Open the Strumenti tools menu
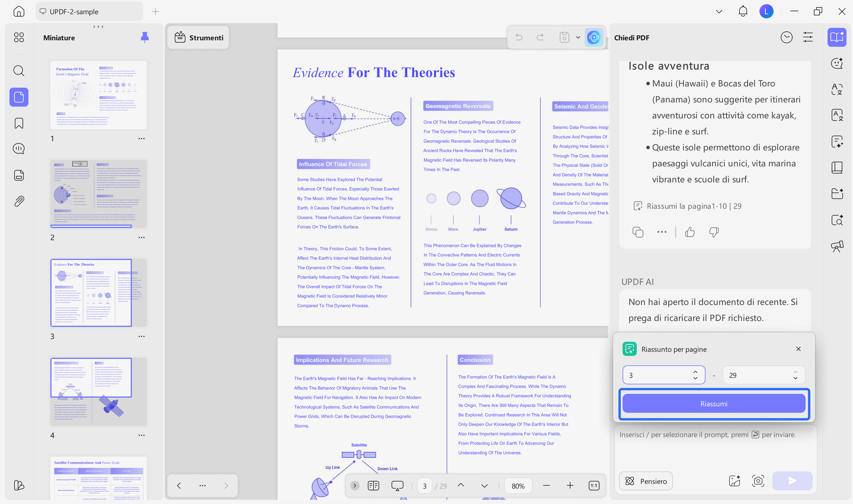Image resolution: width=853 pixels, height=504 pixels. pos(199,38)
